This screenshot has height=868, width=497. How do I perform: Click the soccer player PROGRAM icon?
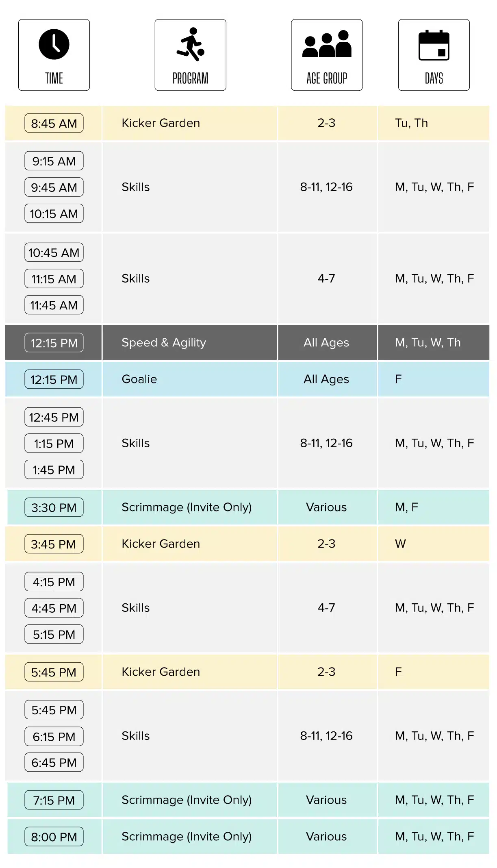coord(190,44)
